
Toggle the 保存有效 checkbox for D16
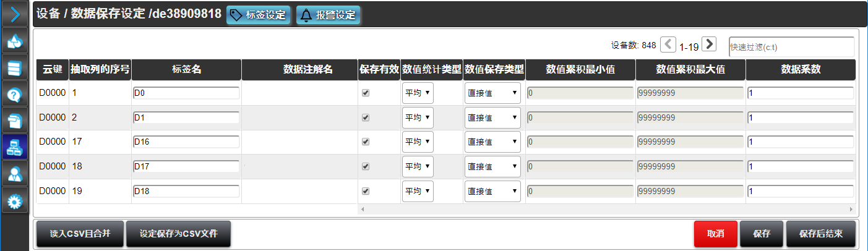coord(366,142)
